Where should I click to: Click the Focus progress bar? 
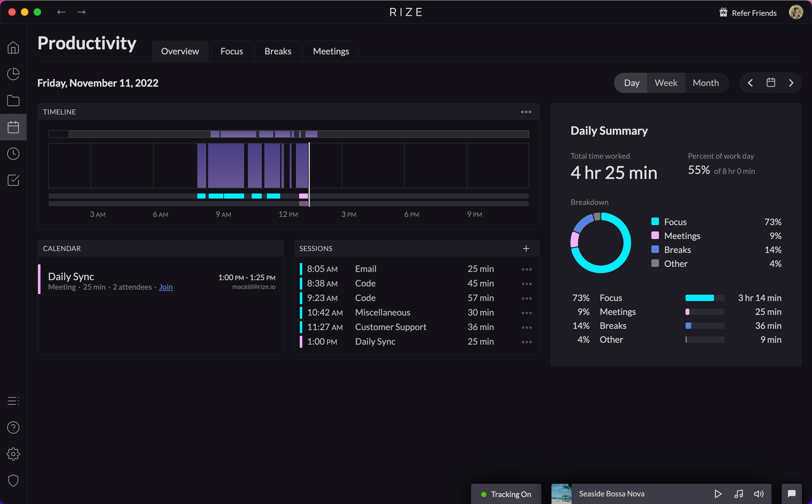tap(705, 298)
